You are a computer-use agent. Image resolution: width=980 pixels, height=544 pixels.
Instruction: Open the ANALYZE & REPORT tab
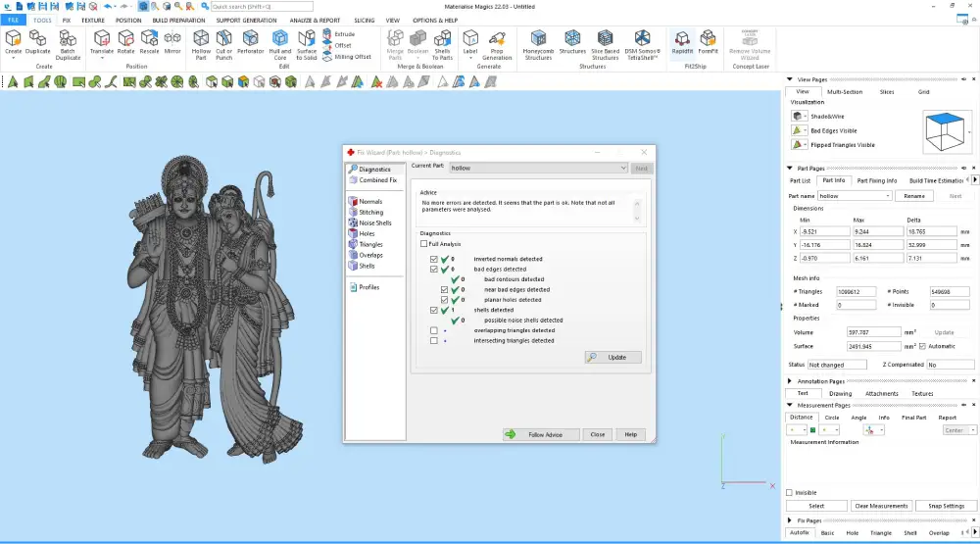(315, 20)
